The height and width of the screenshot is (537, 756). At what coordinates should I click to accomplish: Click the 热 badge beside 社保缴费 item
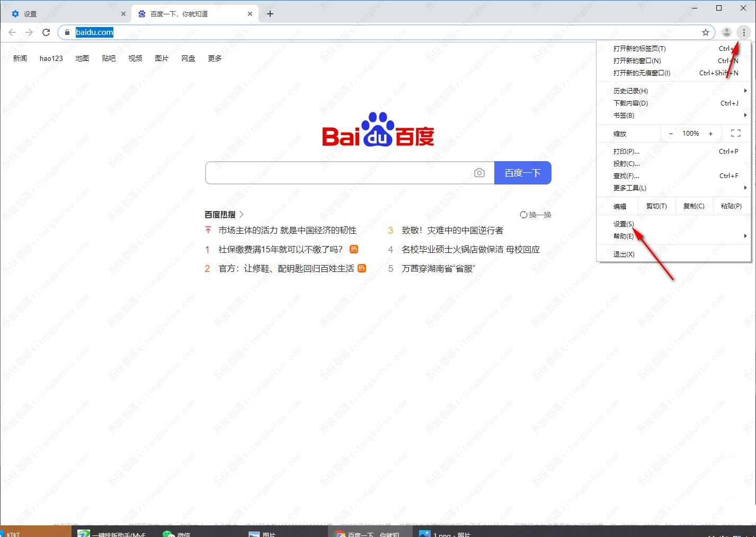point(354,249)
